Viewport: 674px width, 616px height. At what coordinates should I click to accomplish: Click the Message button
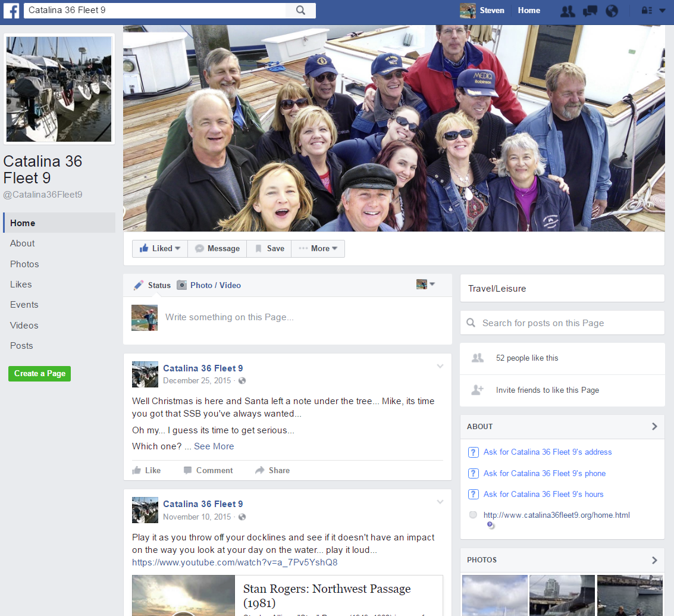(217, 249)
